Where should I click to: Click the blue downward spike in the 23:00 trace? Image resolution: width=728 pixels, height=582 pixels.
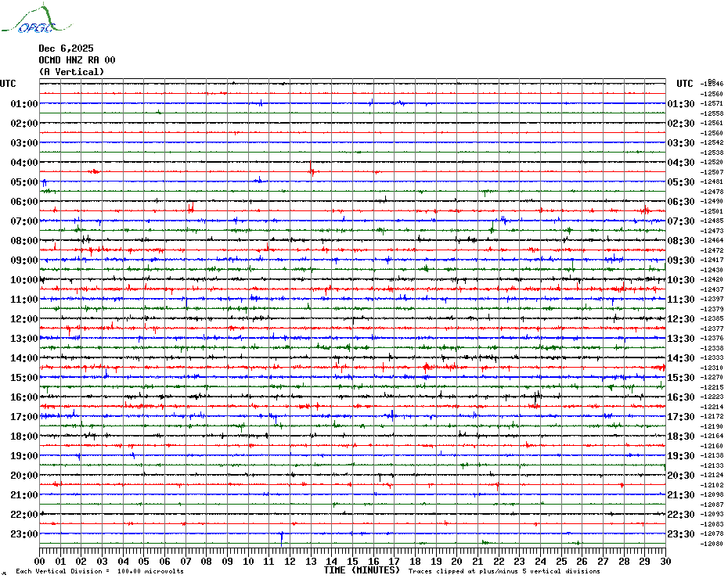281,539
